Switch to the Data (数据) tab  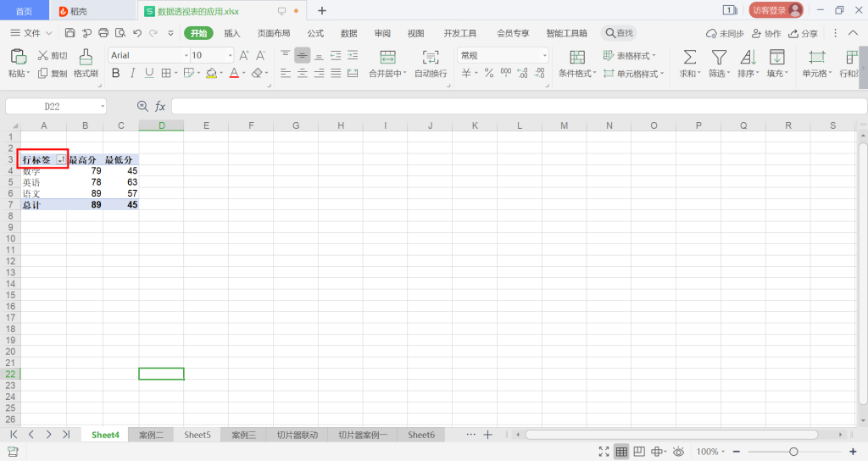click(348, 33)
